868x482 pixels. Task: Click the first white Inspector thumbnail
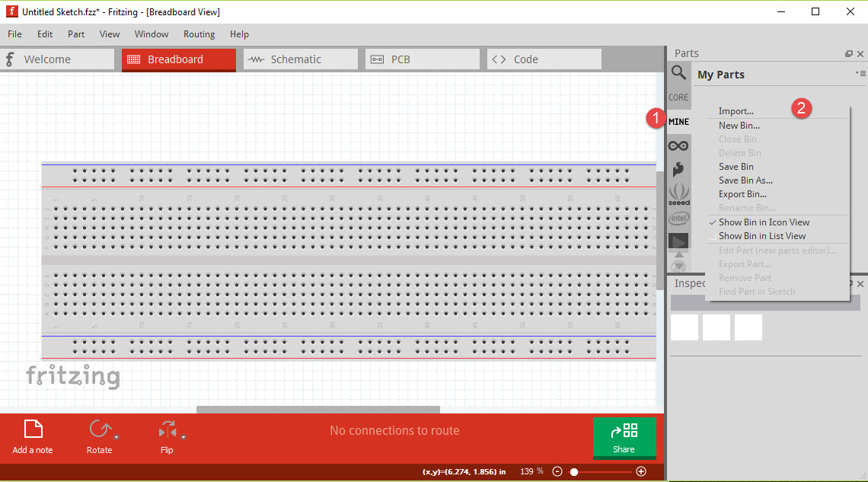[x=685, y=327]
